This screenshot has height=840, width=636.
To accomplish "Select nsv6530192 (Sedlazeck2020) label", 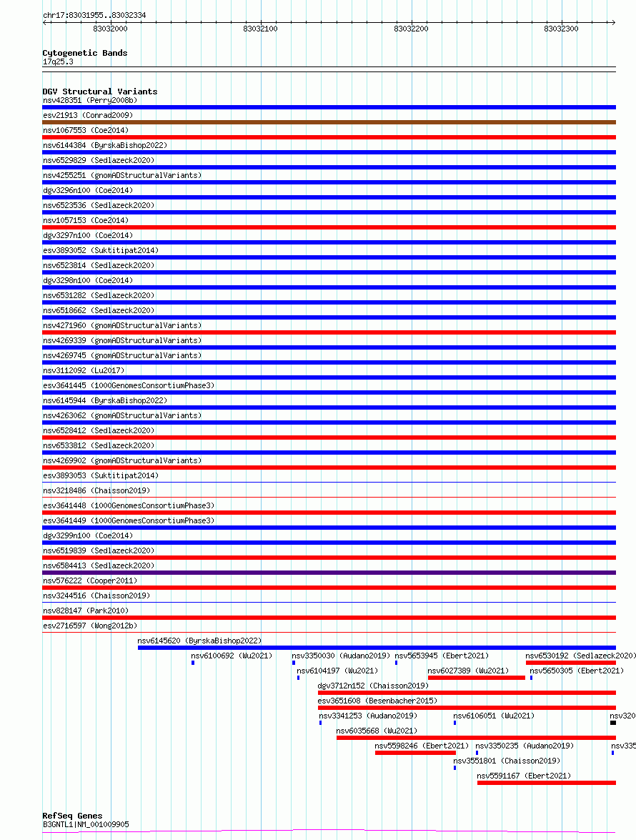I will (x=580, y=655).
